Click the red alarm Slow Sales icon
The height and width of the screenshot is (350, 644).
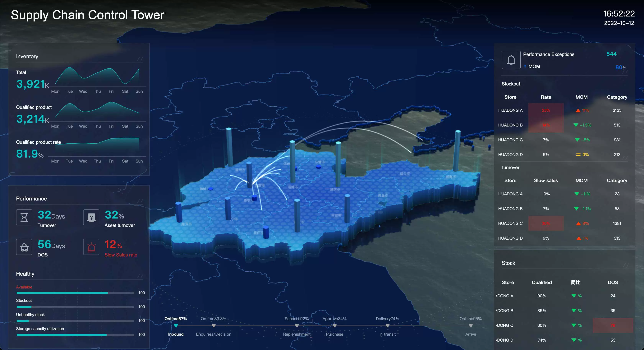(x=91, y=247)
